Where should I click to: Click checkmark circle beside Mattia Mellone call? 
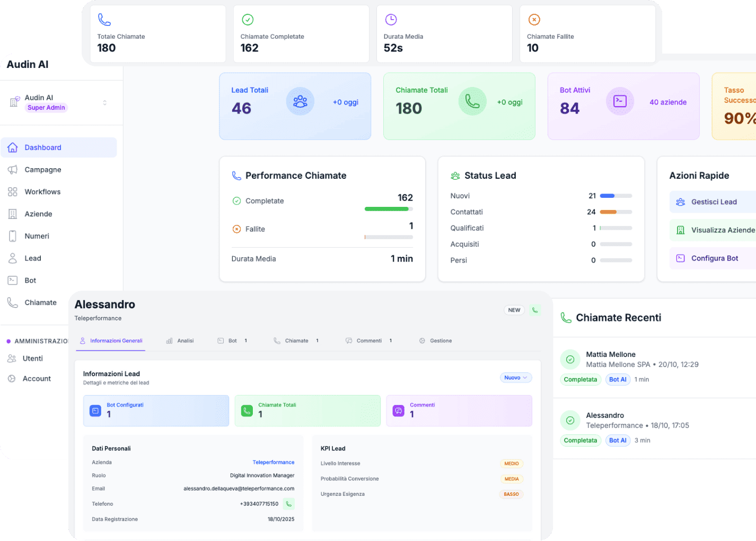click(x=570, y=360)
